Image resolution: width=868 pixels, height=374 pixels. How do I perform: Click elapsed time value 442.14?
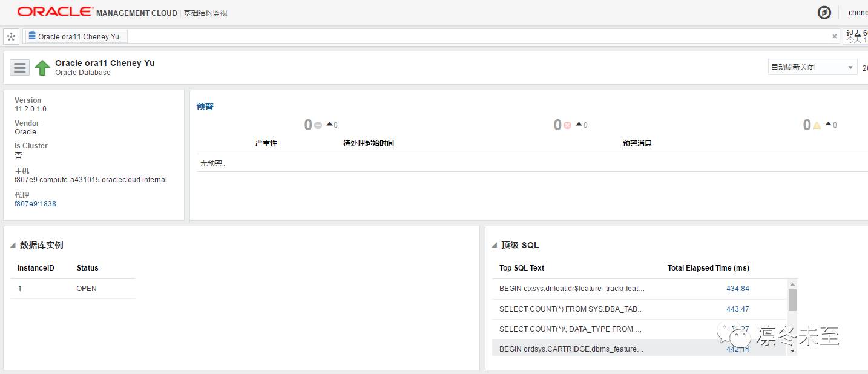pyautogui.click(x=738, y=349)
